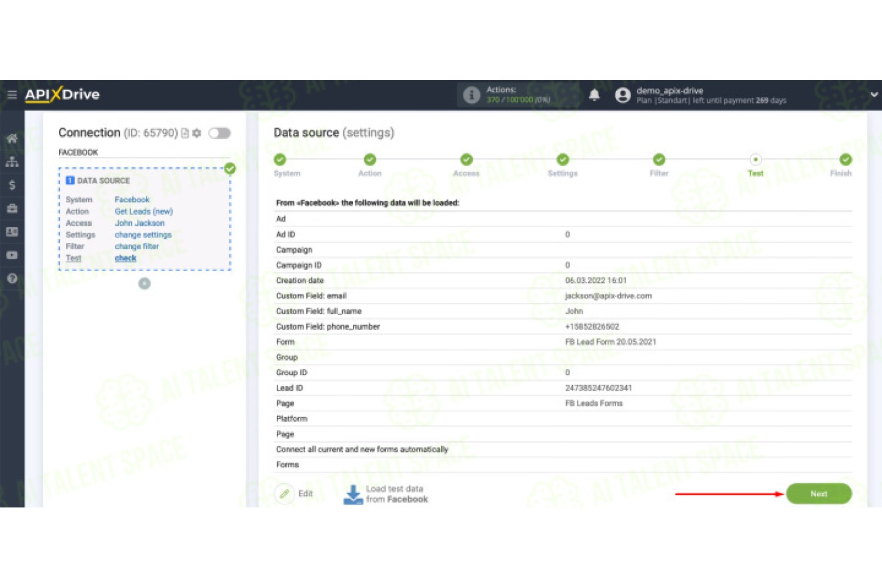Open the connections sitemap sidebar icon
Screen dimensions: 882x588
click(x=12, y=162)
